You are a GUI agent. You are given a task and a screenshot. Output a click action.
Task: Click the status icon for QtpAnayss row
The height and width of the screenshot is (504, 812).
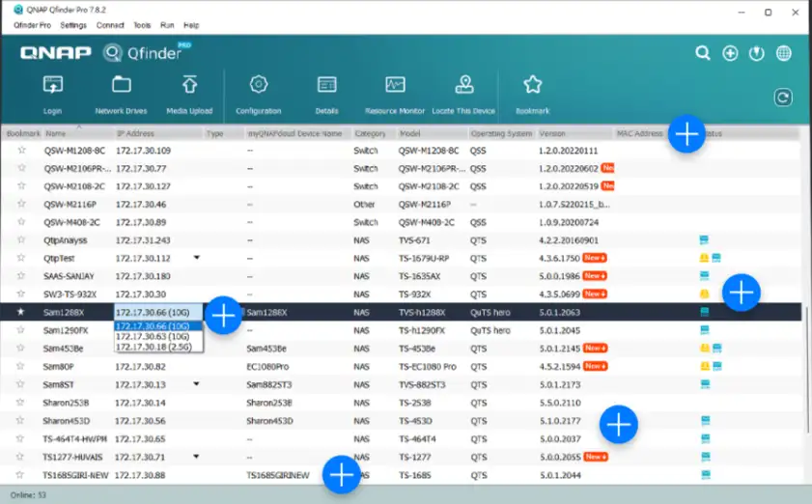click(x=704, y=239)
